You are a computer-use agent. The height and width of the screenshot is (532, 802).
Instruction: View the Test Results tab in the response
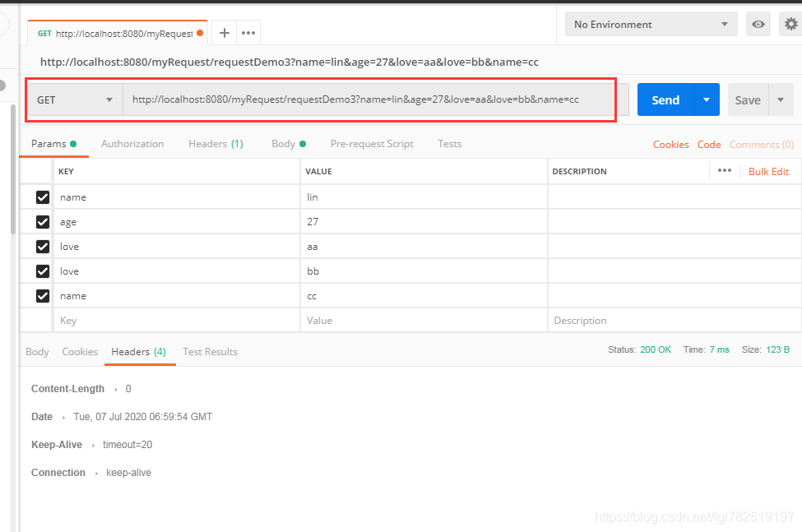pyautogui.click(x=210, y=351)
